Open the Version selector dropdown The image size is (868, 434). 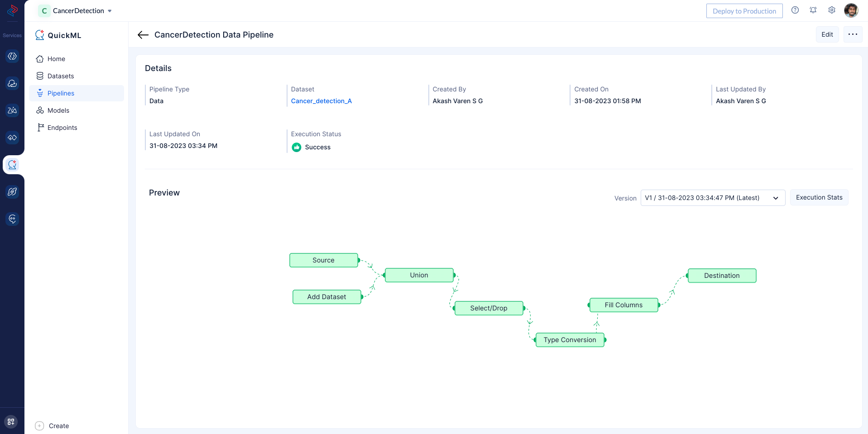point(712,198)
